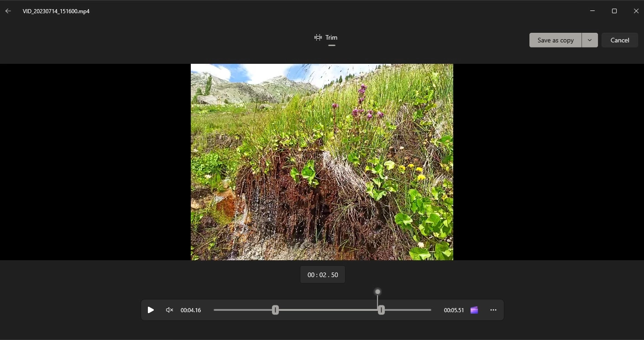Screen dimensions: 644x340
Task: Minimize the video editor window
Action: (x=592, y=11)
